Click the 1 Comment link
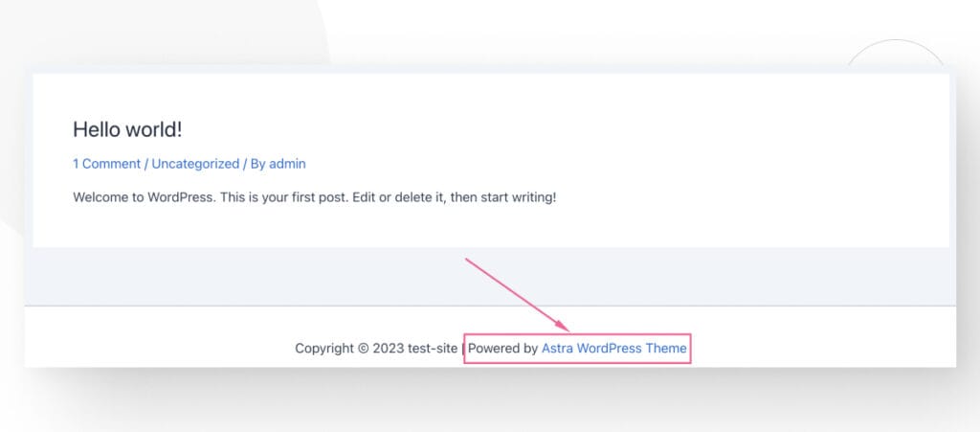Screen dimensions: 980x432 (x=106, y=164)
